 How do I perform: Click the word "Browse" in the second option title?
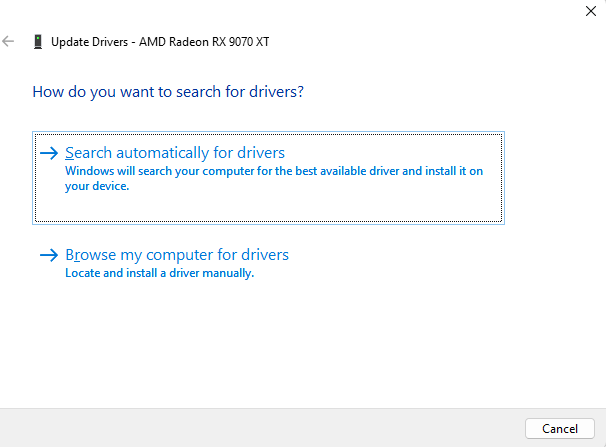[x=90, y=255]
